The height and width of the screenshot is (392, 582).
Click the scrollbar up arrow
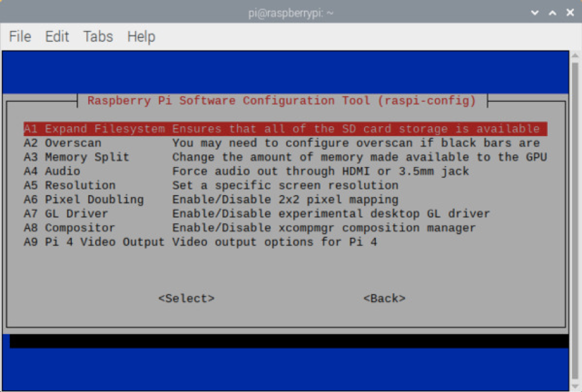click(x=575, y=56)
